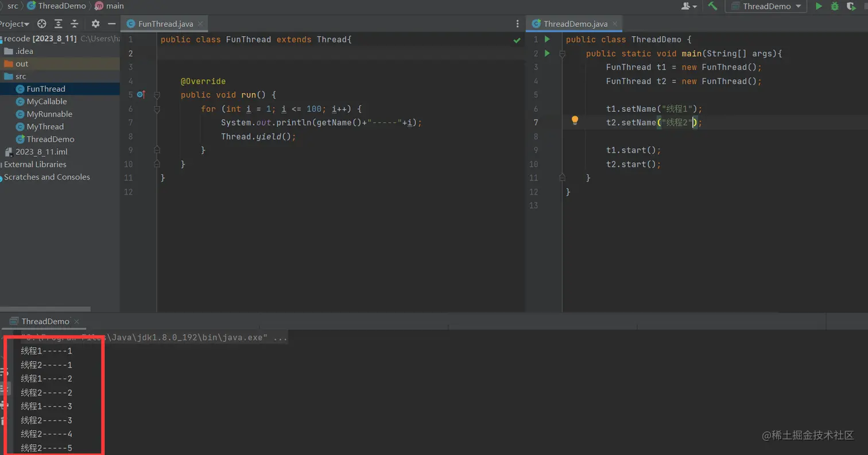Close the ThreadDemo.java editor tab
Screen dimensions: 868x455
pyautogui.click(x=616, y=24)
